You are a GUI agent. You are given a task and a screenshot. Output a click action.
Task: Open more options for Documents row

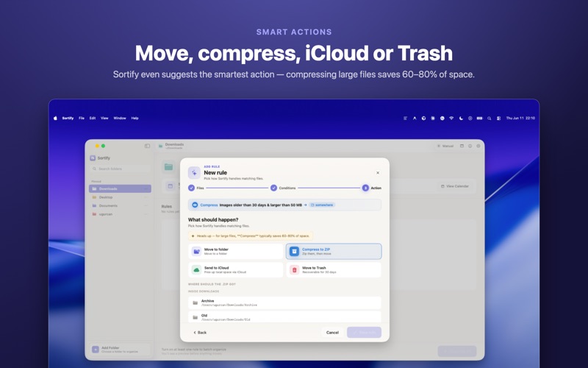[x=146, y=206]
